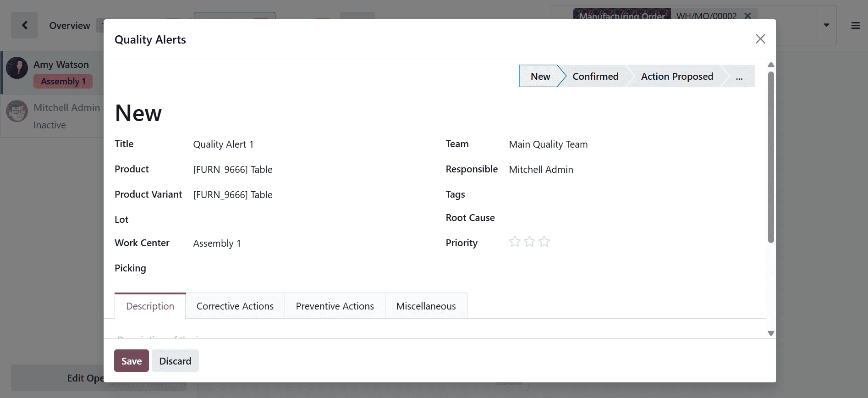868x398 pixels.
Task: Click the Manufacturing Order filter label
Action: point(622,16)
